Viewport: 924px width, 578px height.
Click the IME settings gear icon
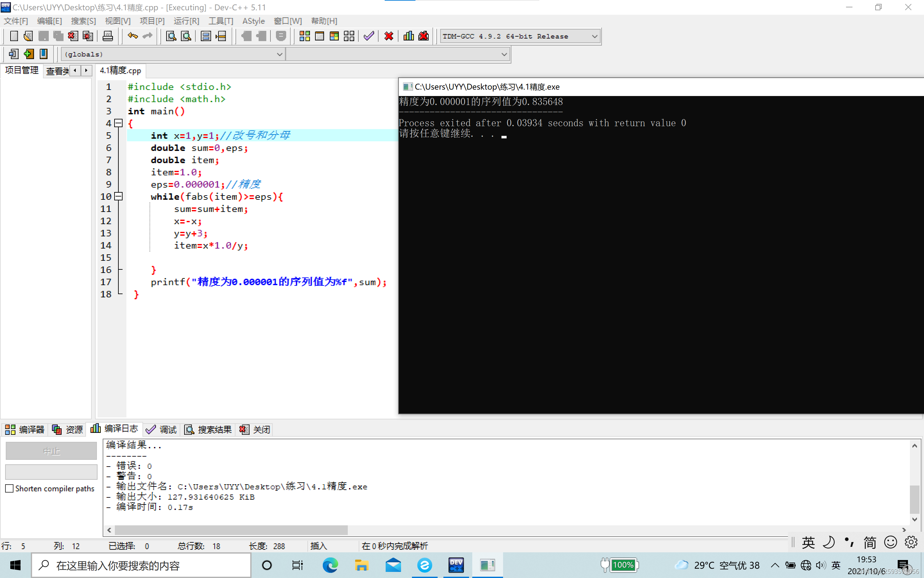(x=911, y=542)
